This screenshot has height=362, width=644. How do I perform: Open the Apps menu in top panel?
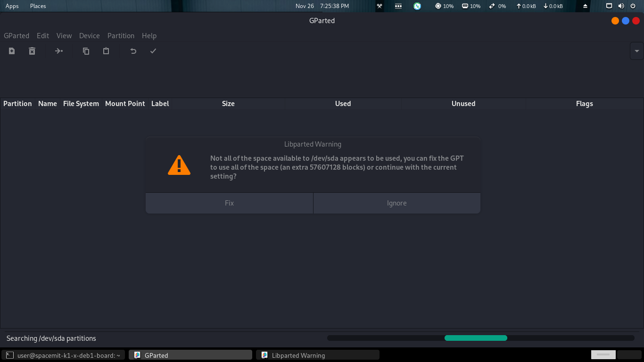point(12,6)
